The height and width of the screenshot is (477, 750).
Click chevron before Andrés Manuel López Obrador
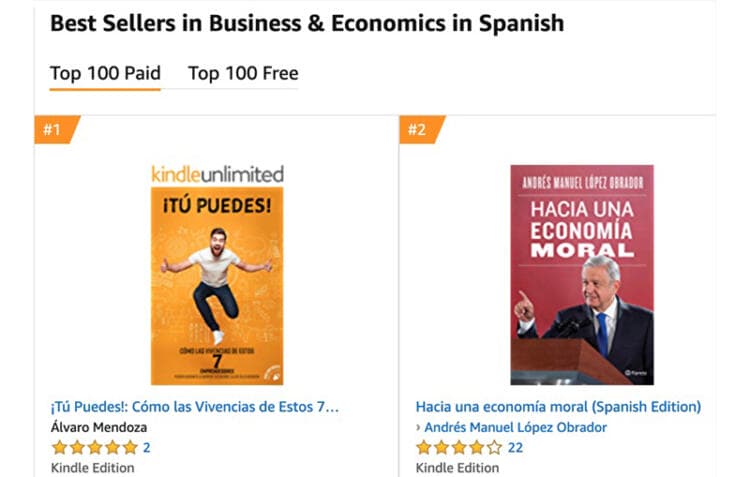click(418, 428)
